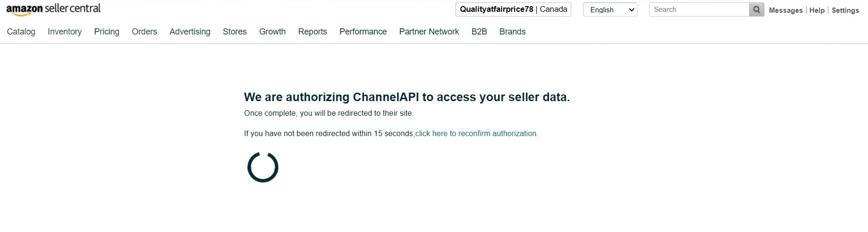868x232 pixels.
Task: Click the reconfirm authorization link
Action: pyautogui.click(x=476, y=134)
